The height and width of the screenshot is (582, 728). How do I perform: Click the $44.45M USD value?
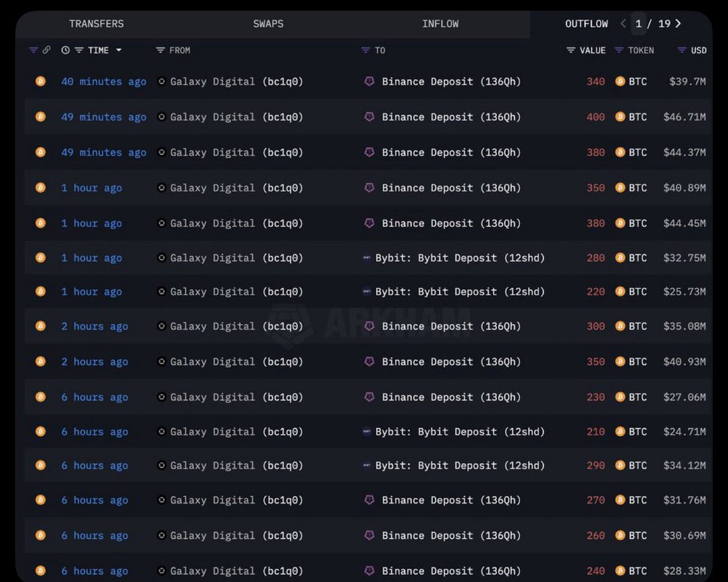(x=684, y=224)
